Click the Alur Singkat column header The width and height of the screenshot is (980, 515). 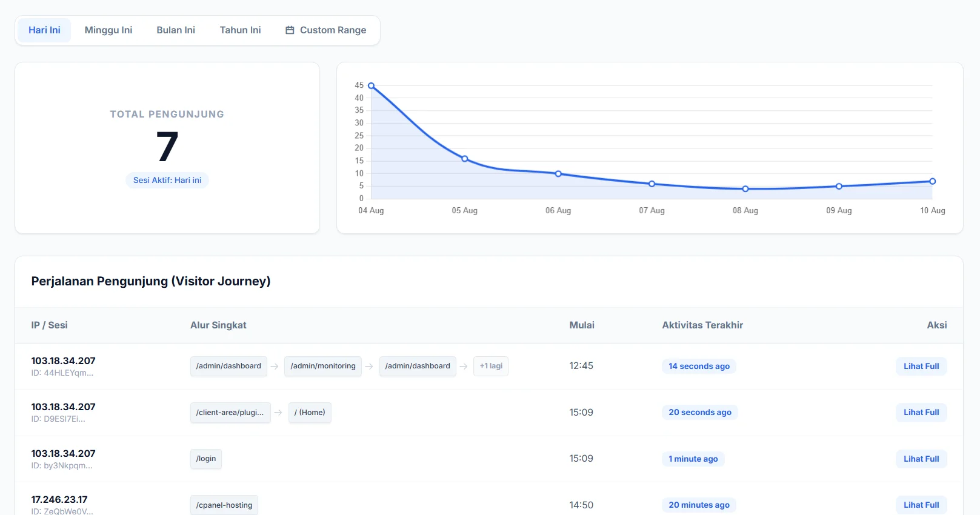218,325
